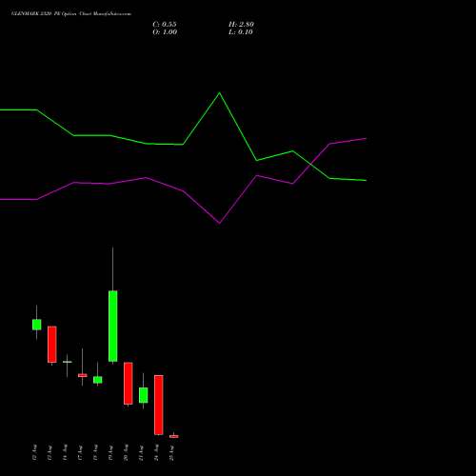Click the '12 Aug' date axis label
This screenshot has height=476, width=476.
tap(34, 452)
